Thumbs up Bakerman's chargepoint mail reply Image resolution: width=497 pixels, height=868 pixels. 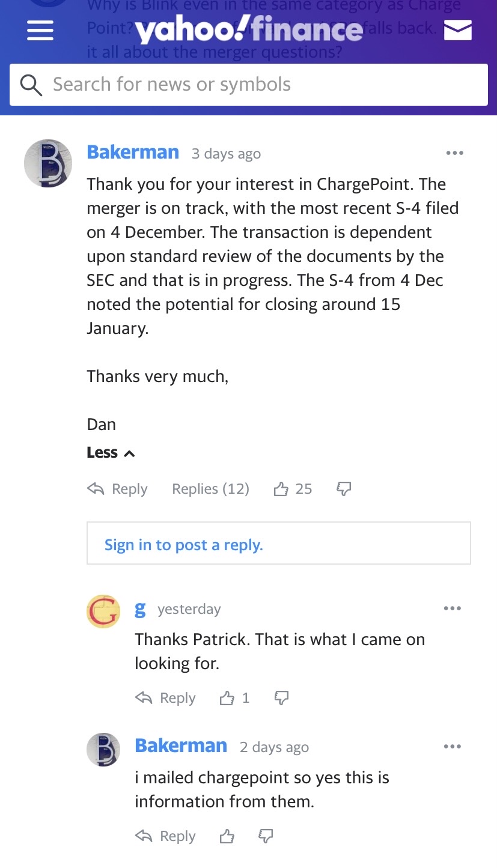[x=227, y=836]
